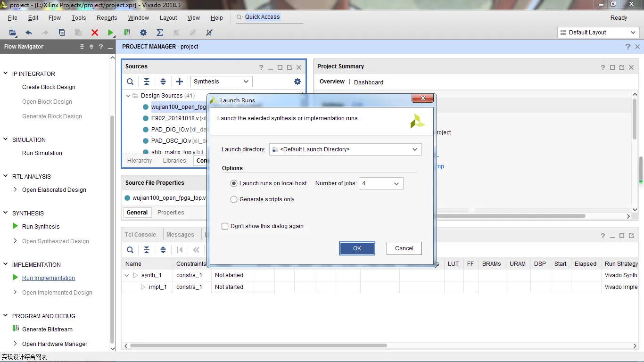Click Generate Bitstream in Flow Navigator

pyautogui.click(x=47, y=329)
